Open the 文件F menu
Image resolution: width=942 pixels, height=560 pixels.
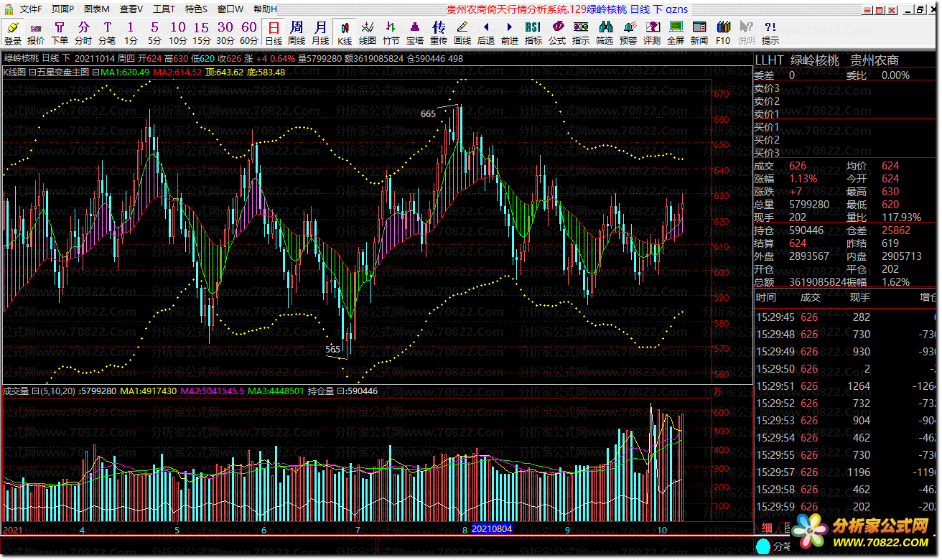pos(31,9)
